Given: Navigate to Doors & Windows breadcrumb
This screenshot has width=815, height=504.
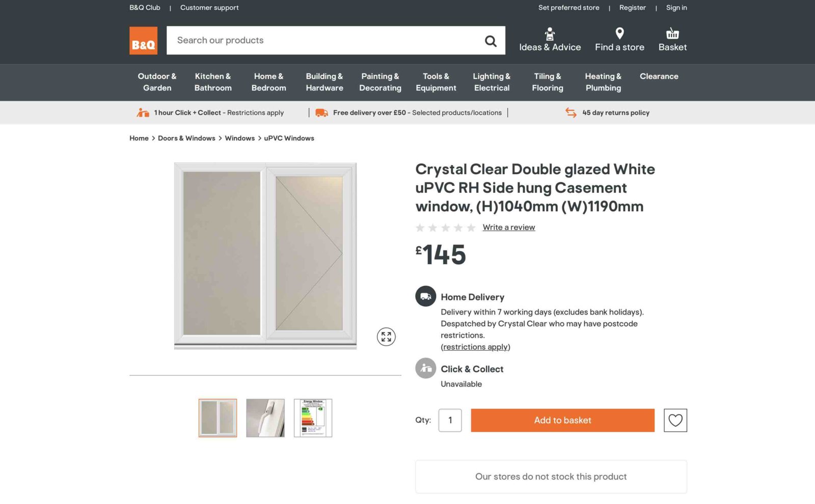Looking at the screenshot, I should (186, 138).
